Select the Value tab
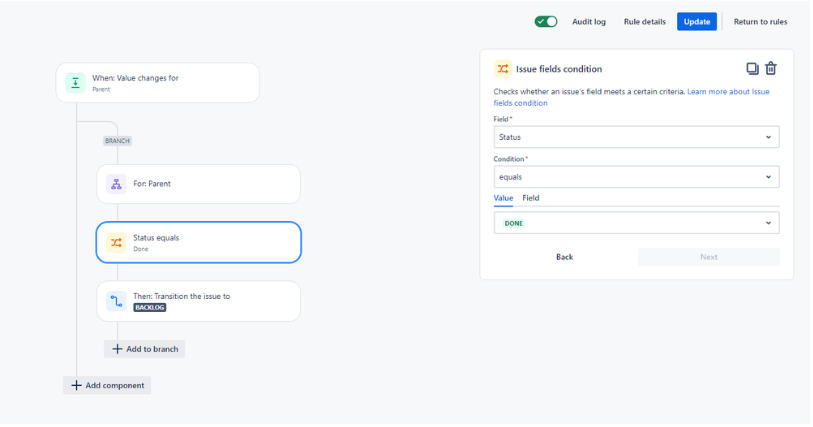Image resolution: width=813 pixels, height=427 pixels. (503, 198)
